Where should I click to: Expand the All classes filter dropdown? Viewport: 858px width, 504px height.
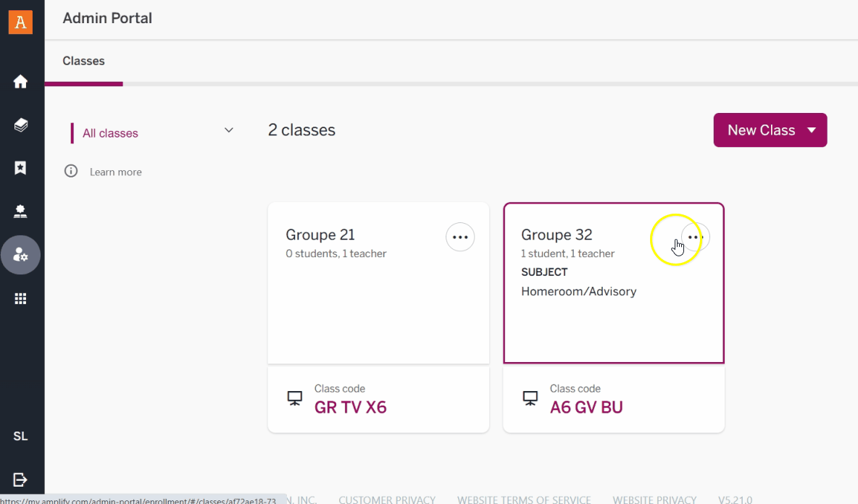pyautogui.click(x=228, y=130)
